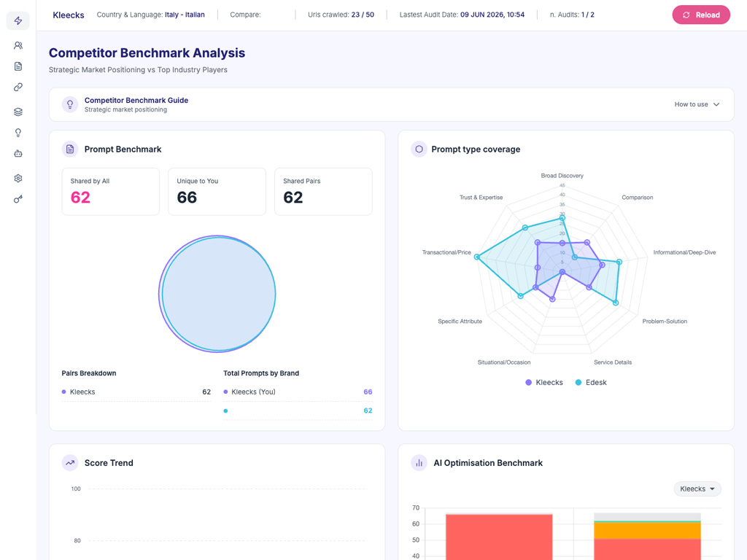Click the Competitor Benchmark Guide lightbulb icon
The width and height of the screenshot is (747, 560).
pyautogui.click(x=70, y=104)
